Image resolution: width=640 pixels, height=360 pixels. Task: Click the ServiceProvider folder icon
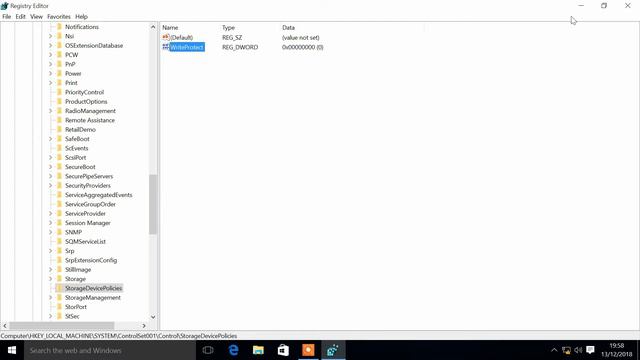click(59, 214)
